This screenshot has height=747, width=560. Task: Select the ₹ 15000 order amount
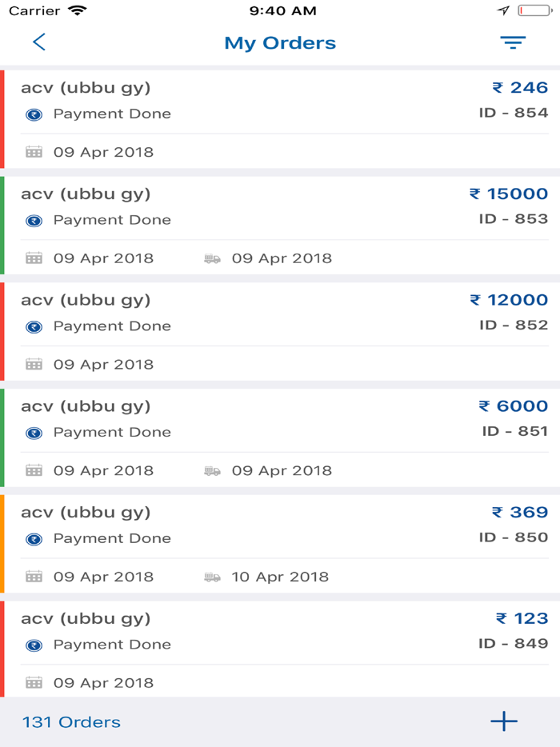[x=509, y=194]
